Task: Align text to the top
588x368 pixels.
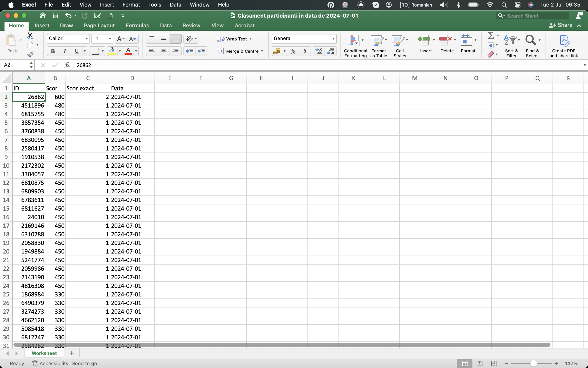Action: pos(152,39)
